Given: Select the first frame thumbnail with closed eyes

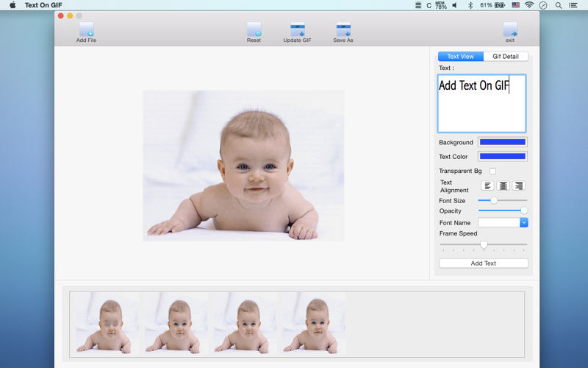Looking at the screenshot, I should click(x=107, y=323).
